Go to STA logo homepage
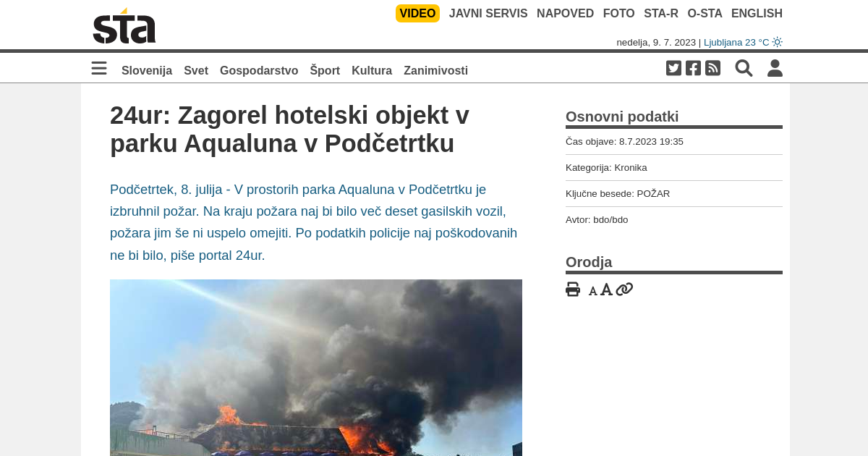Image resolution: width=868 pixels, height=456 pixels. coord(124,26)
